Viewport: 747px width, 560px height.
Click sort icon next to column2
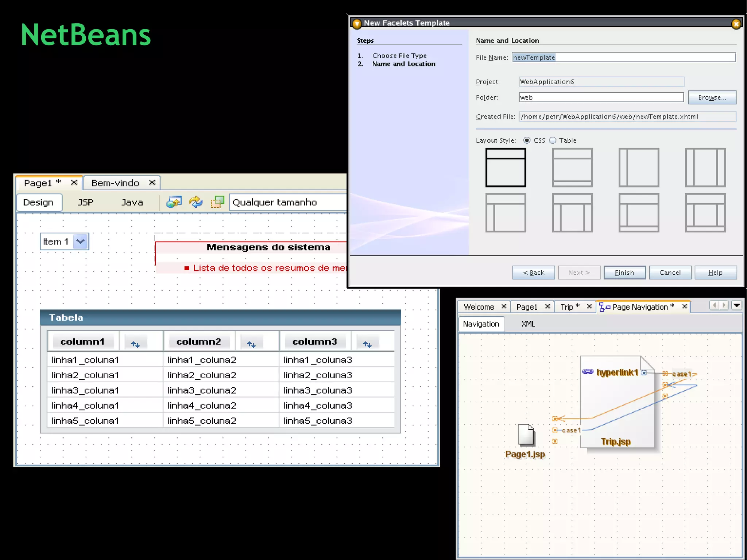pos(251,344)
